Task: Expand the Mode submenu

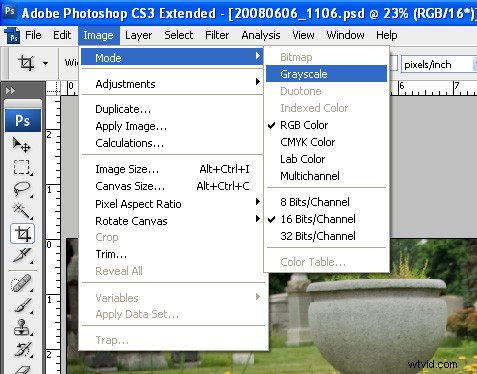Action: click(x=172, y=57)
